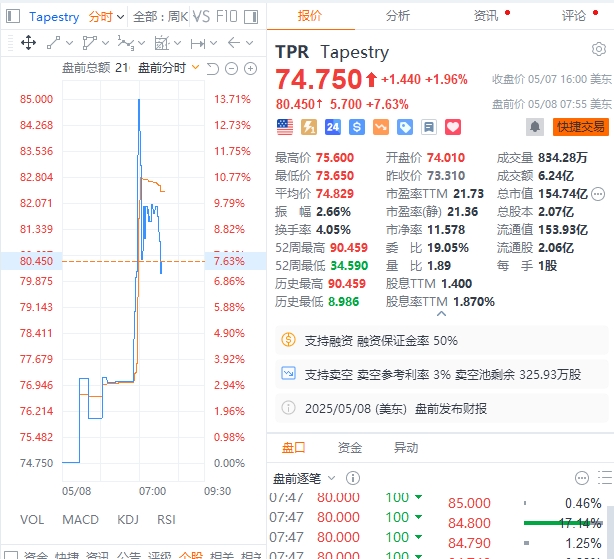Click the VS compare button

pos(201,16)
